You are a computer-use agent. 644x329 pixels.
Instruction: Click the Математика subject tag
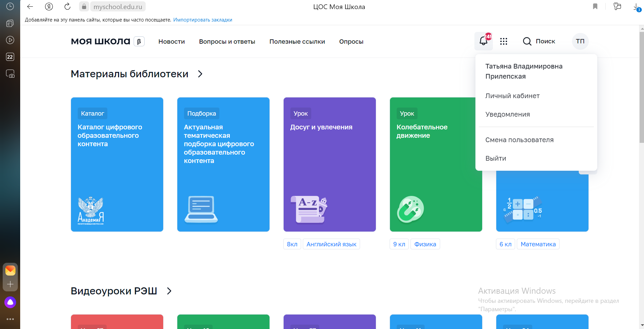[x=538, y=244]
